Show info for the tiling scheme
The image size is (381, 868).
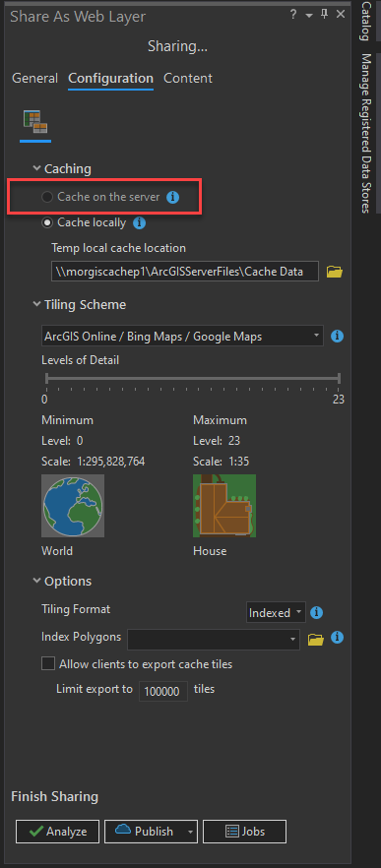pos(338,336)
